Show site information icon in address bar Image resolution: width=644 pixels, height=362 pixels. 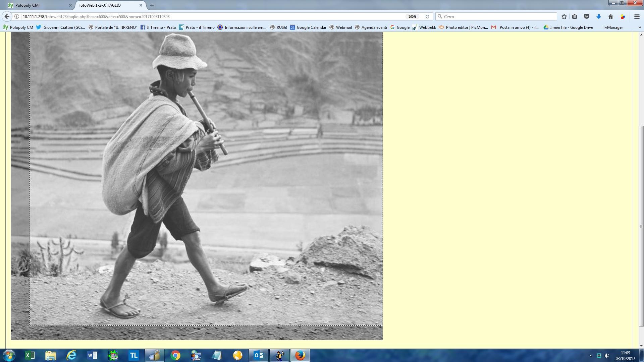tap(17, 16)
